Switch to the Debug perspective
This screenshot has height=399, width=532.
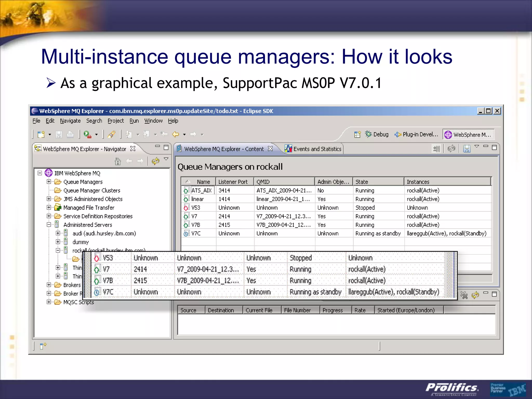coord(377,134)
